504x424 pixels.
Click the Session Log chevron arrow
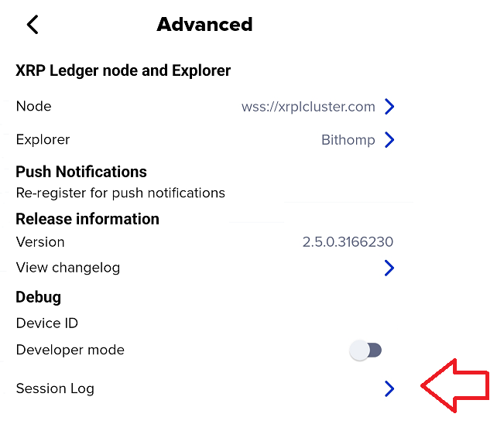coord(389,388)
